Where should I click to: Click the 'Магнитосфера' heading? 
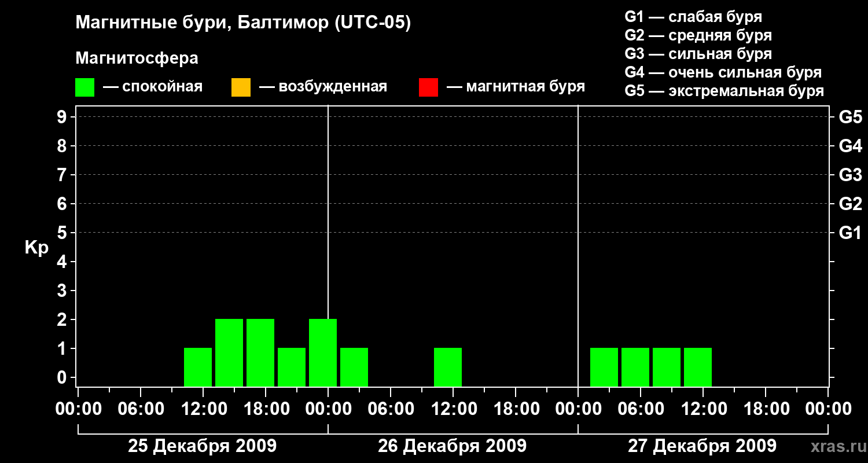coord(137,58)
